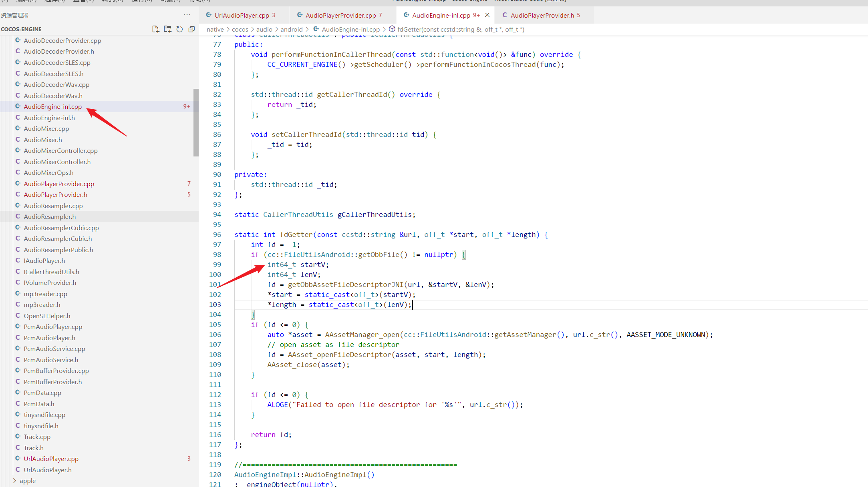This screenshot has width=868, height=487.
Task: Click C header icon beside OpenSLHelper.h
Action: pos(18,316)
